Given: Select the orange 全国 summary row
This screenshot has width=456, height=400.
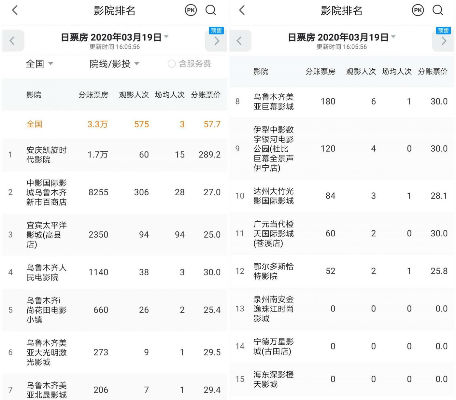Looking at the screenshot, I should [x=114, y=124].
